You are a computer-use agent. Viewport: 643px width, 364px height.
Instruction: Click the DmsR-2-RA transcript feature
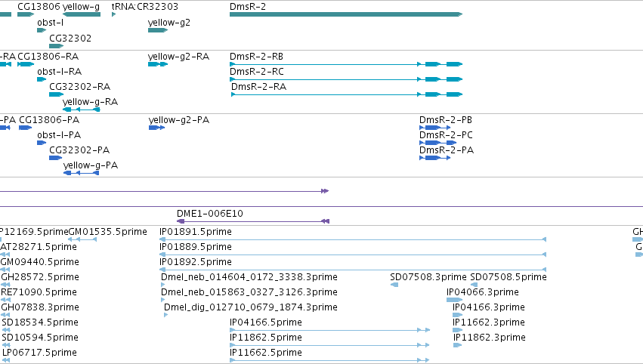pyautogui.click(x=347, y=94)
